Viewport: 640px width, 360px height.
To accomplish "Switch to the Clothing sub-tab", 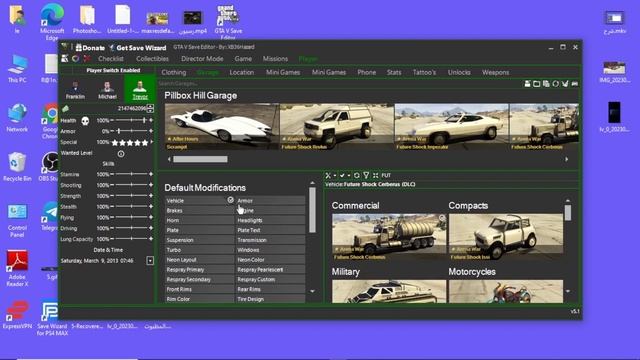I will click(x=173, y=72).
